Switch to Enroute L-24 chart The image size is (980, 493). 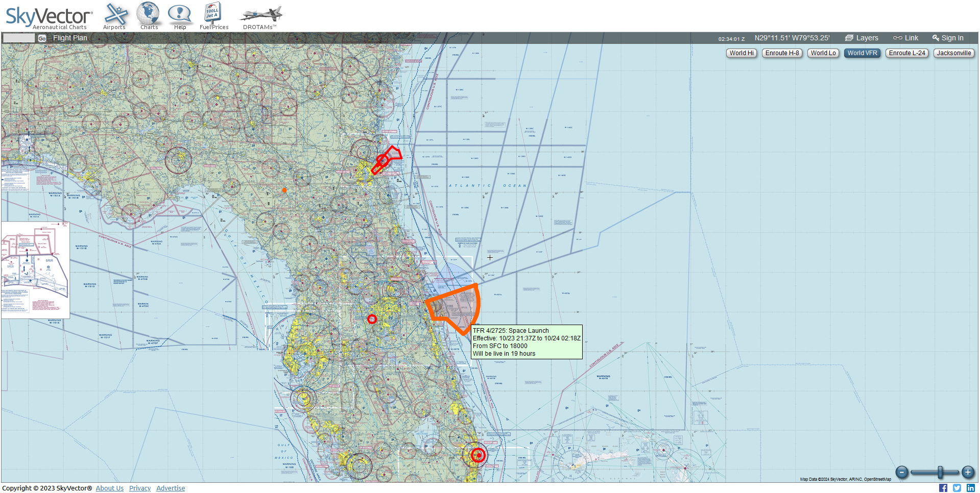pos(907,53)
